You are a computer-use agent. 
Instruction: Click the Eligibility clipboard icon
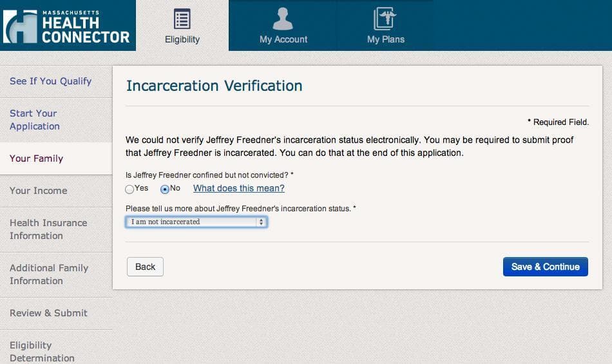(182, 18)
